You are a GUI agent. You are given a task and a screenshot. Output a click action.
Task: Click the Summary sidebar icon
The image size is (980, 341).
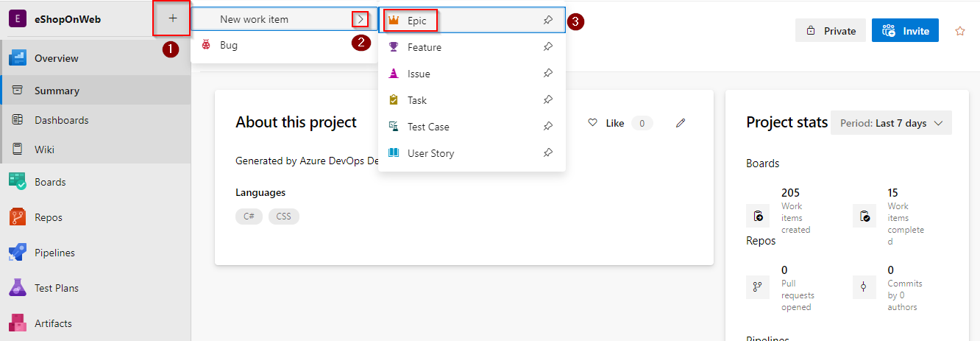[x=17, y=91]
